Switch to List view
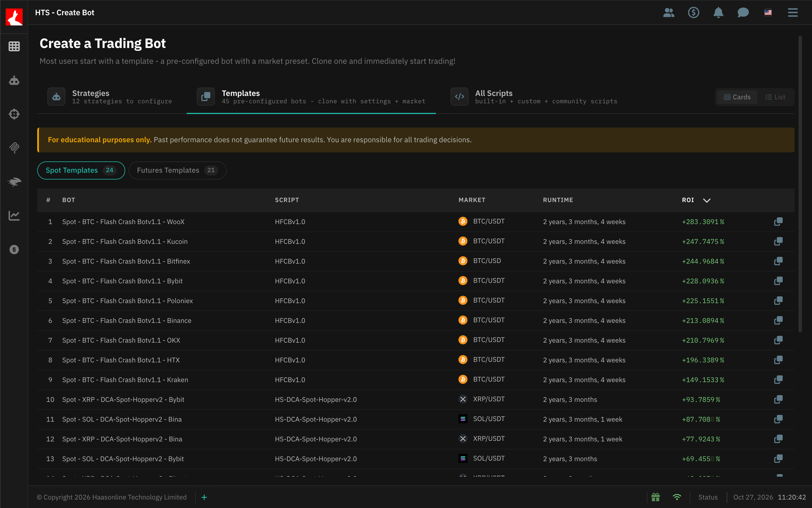This screenshot has height=508, width=812. click(x=775, y=97)
